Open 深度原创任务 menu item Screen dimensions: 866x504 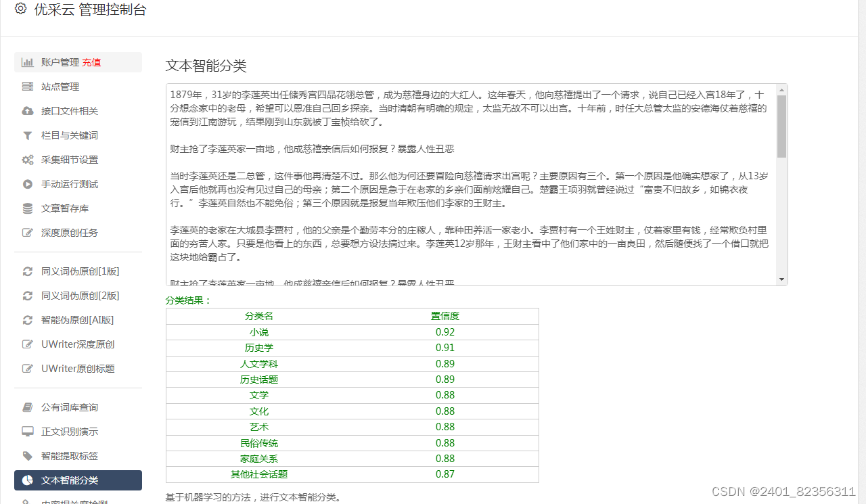[x=78, y=233]
